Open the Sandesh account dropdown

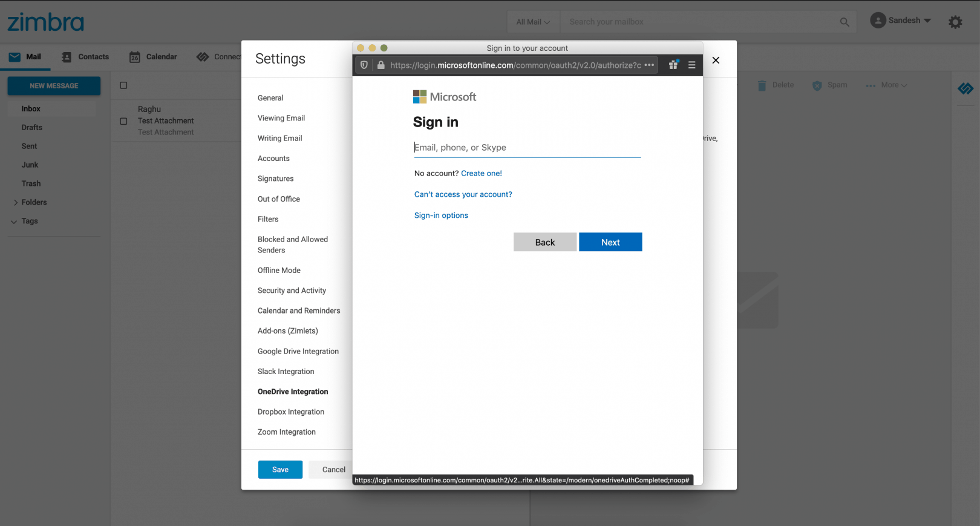901,21
